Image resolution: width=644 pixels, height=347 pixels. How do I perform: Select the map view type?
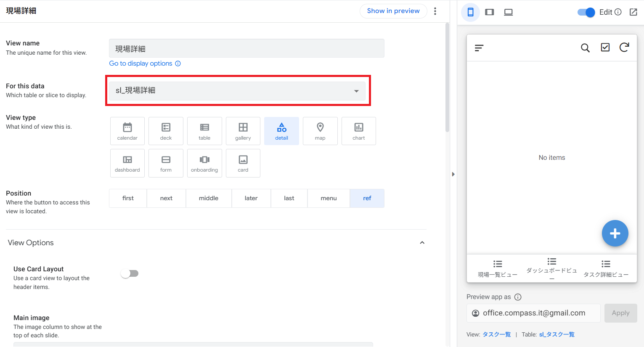(320, 131)
